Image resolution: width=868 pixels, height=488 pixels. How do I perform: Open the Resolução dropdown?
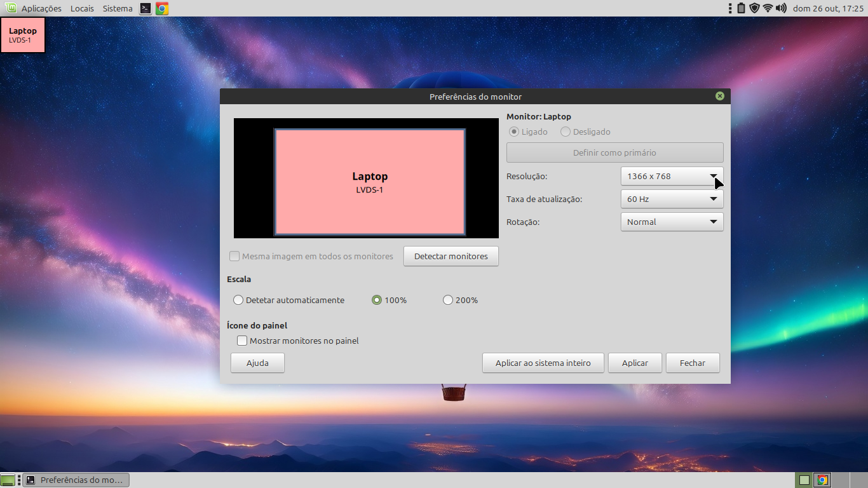[672, 176]
